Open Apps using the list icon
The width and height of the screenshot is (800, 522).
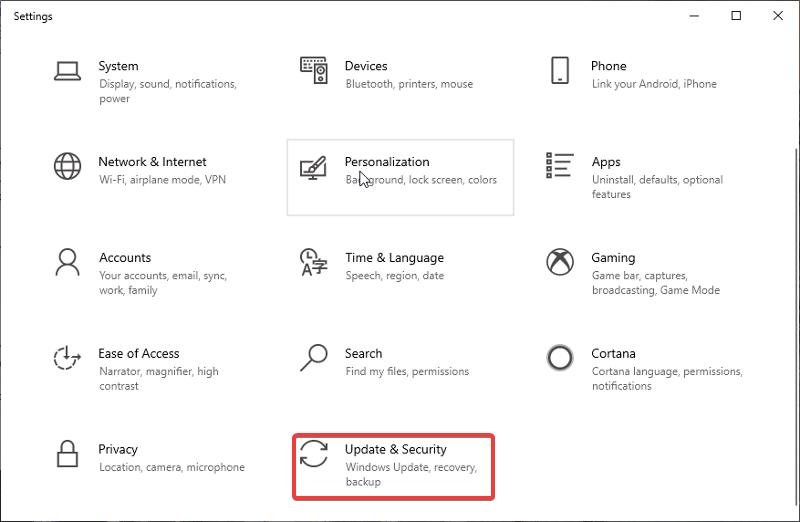pos(560,166)
